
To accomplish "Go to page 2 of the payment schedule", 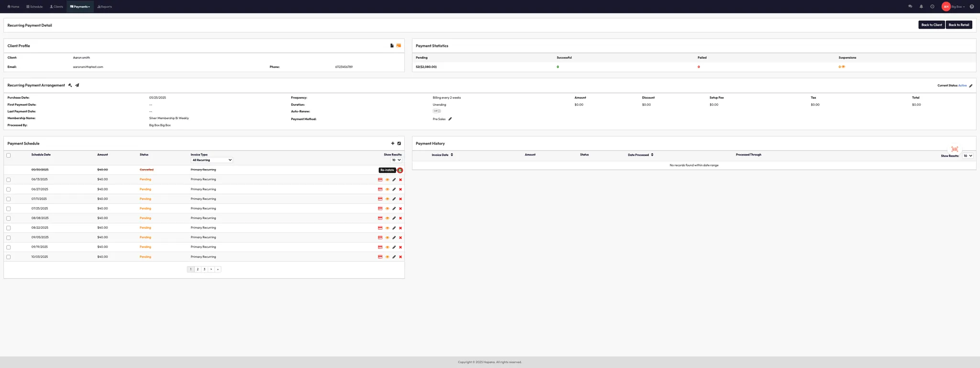I will tap(198, 269).
